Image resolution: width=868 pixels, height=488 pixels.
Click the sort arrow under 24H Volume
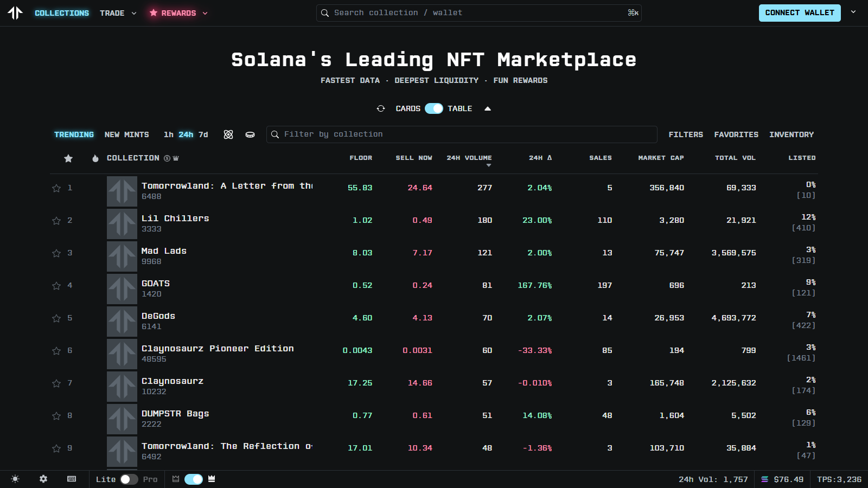click(489, 165)
